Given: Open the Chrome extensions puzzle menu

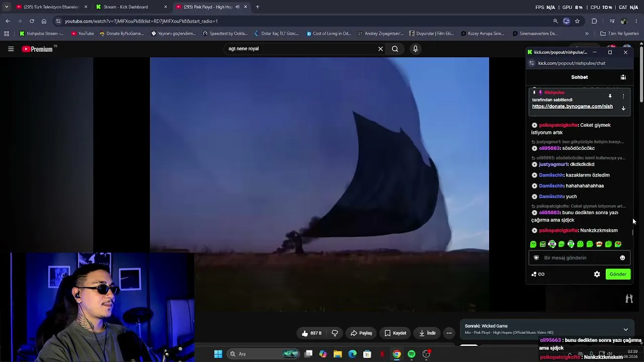Looking at the screenshot, I should [594, 21].
